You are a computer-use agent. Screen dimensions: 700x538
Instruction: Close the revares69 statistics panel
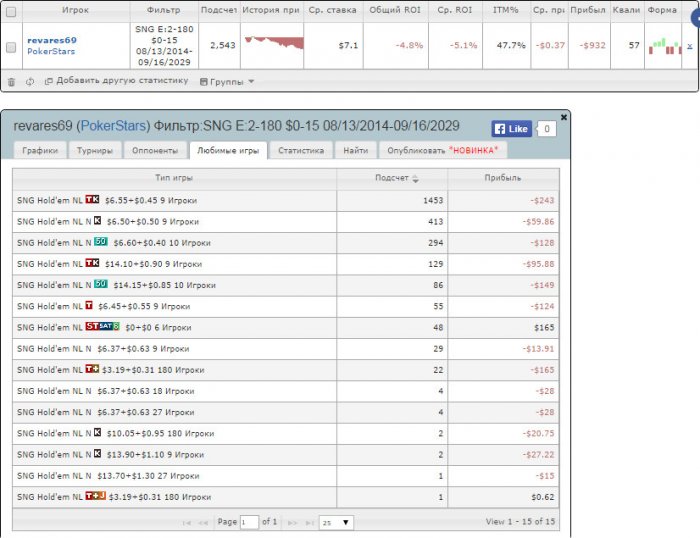[x=564, y=117]
